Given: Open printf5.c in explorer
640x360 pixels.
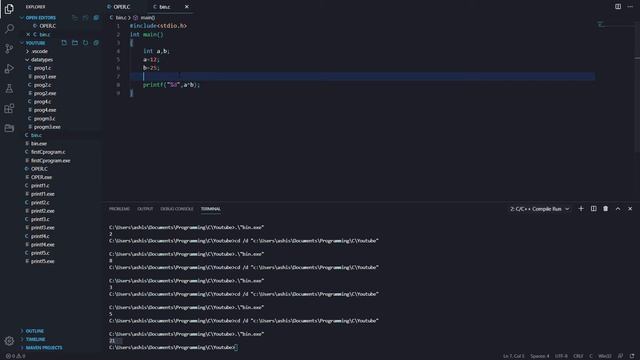Looking at the screenshot, I should pyautogui.click(x=40, y=253).
